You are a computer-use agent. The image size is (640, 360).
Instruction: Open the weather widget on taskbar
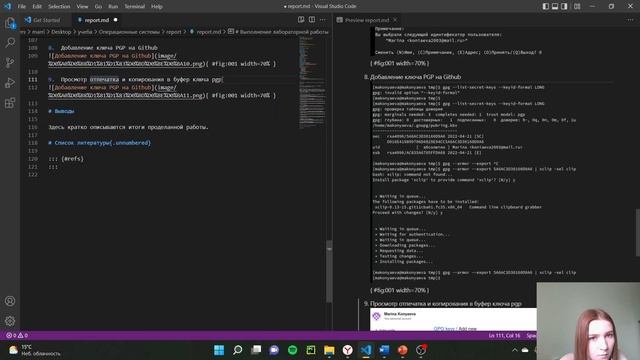click(35, 350)
